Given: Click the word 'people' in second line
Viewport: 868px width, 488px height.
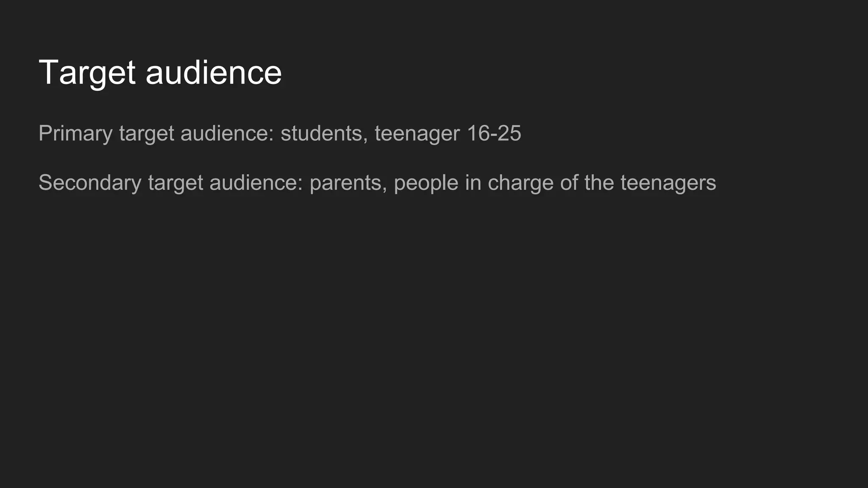Looking at the screenshot, I should pos(426,183).
